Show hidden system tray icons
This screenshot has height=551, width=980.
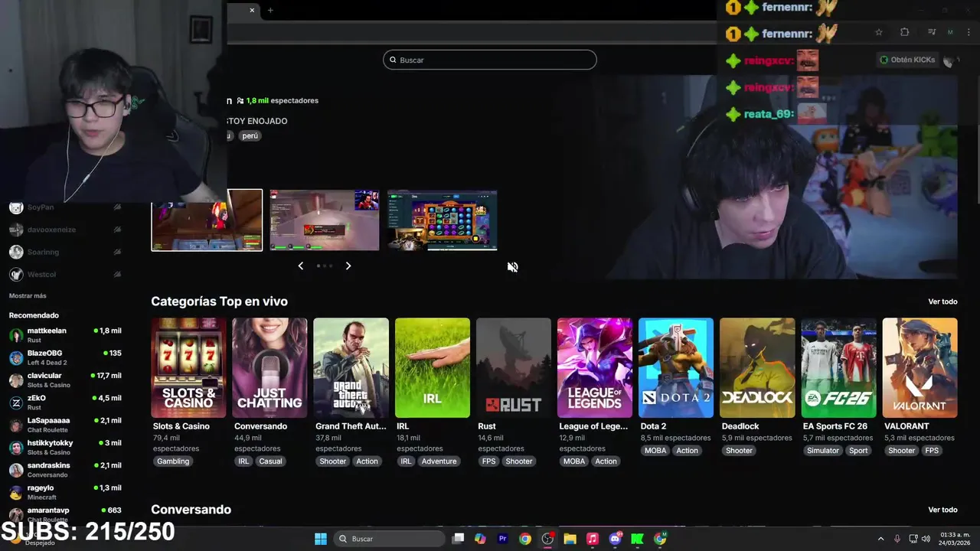click(880, 539)
